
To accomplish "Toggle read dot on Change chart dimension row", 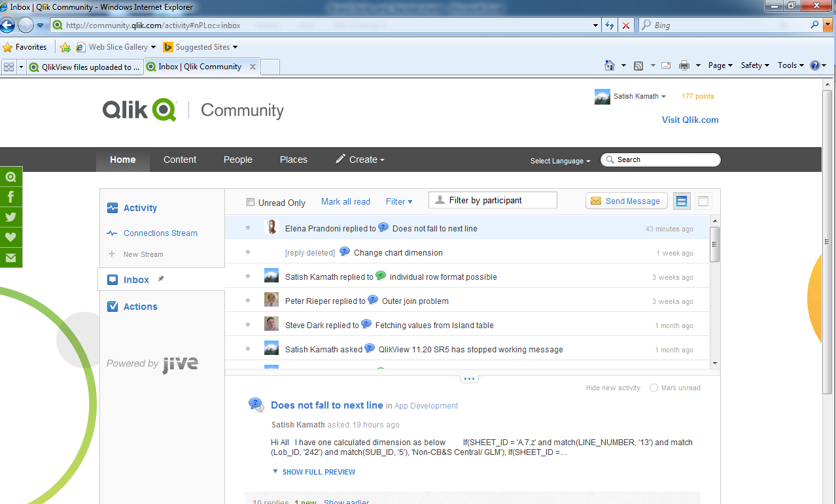I will [x=248, y=252].
